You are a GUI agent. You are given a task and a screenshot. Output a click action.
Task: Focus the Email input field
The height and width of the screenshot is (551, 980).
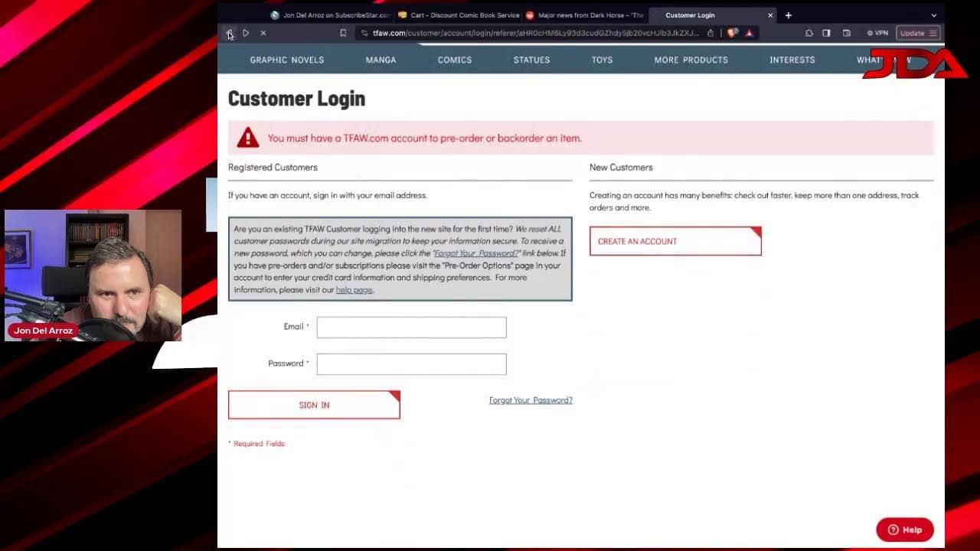click(411, 328)
